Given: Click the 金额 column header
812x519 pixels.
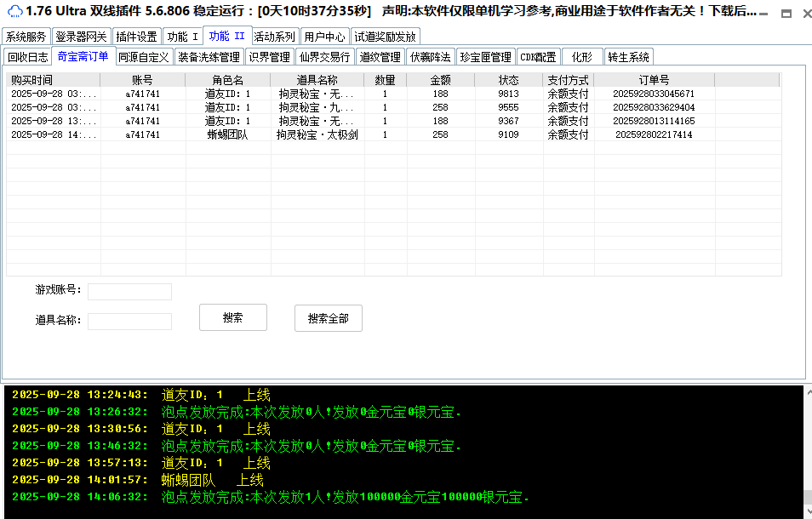Looking at the screenshot, I should pyautogui.click(x=440, y=80).
